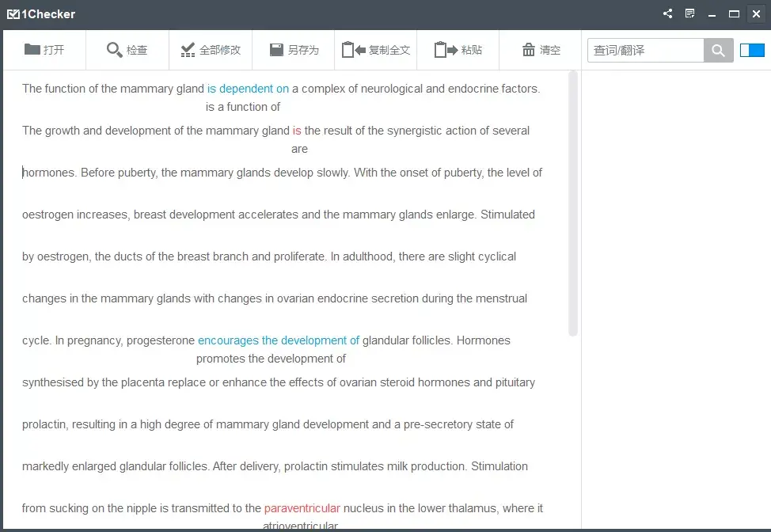Apply the suggested correction "are"
771x532 pixels.
(x=299, y=149)
